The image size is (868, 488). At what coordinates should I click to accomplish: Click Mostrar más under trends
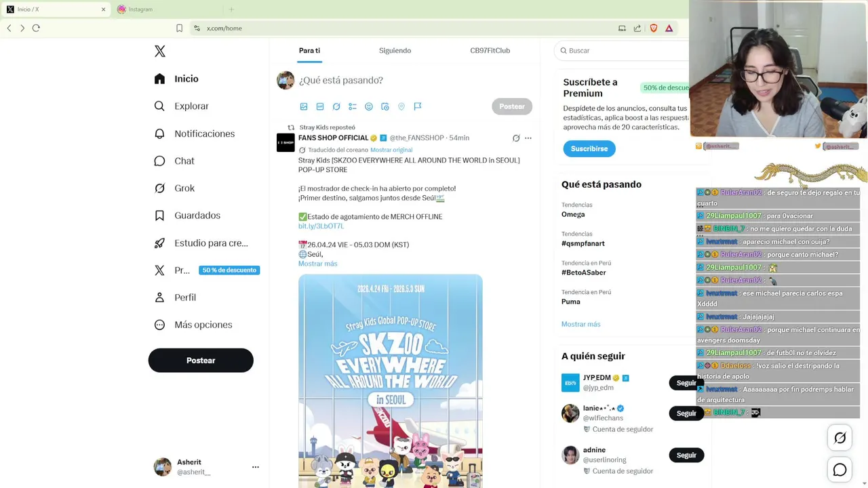(580, 324)
